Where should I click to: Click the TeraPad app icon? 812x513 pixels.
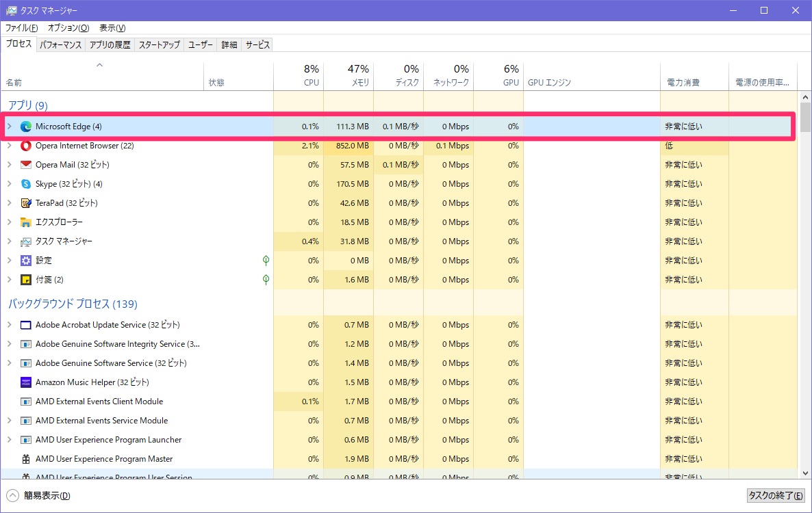click(x=26, y=202)
